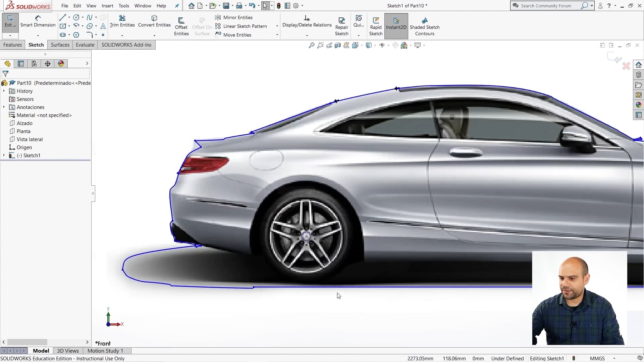Open Convert Entities dropdown arrow

coord(154,35)
